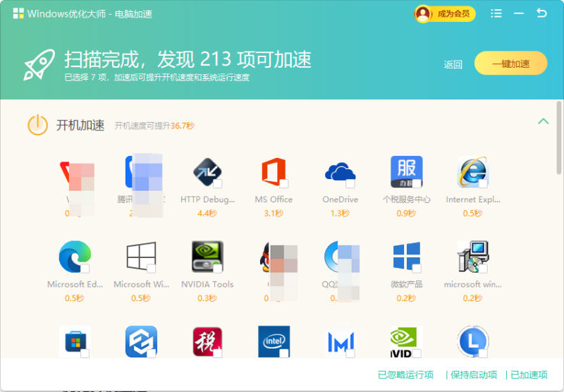Click the Internet Expl... label text
This screenshot has height=392, width=564.
[x=472, y=200]
